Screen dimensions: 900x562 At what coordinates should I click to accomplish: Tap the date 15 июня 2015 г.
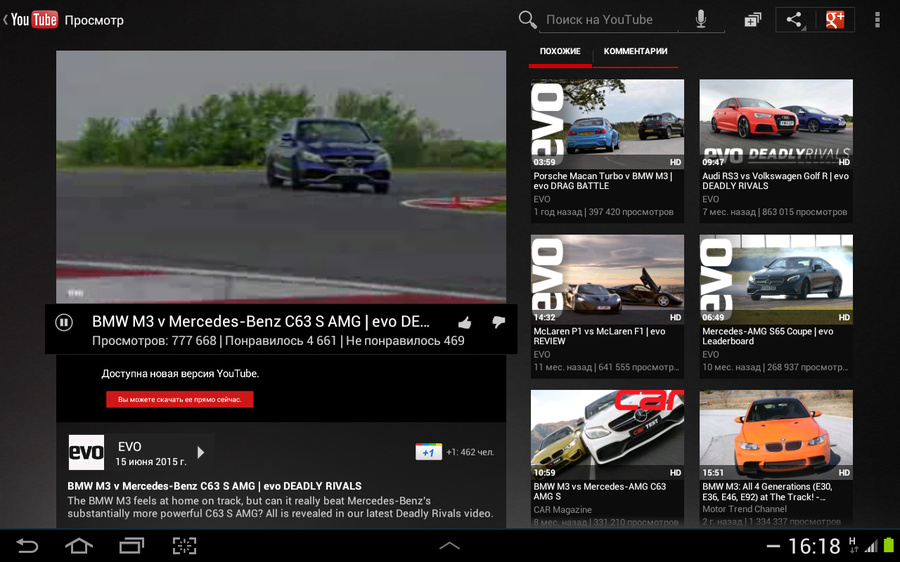[x=151, y=462]
